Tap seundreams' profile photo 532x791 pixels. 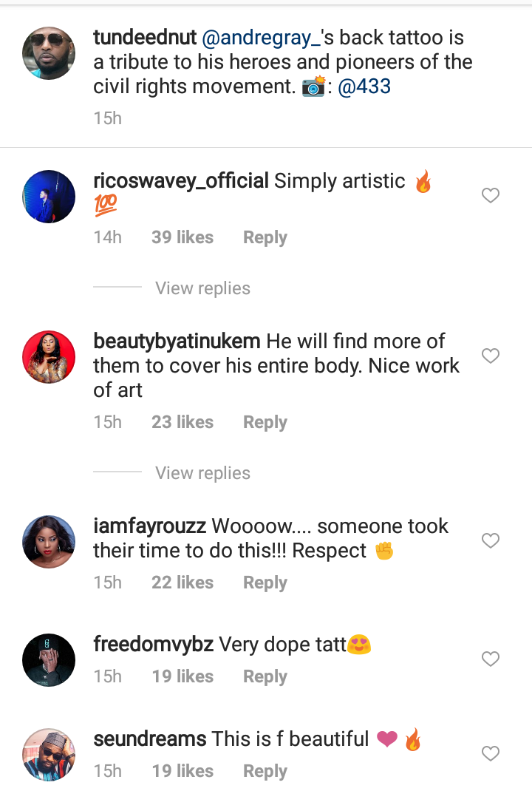click(x=49, y=755)
